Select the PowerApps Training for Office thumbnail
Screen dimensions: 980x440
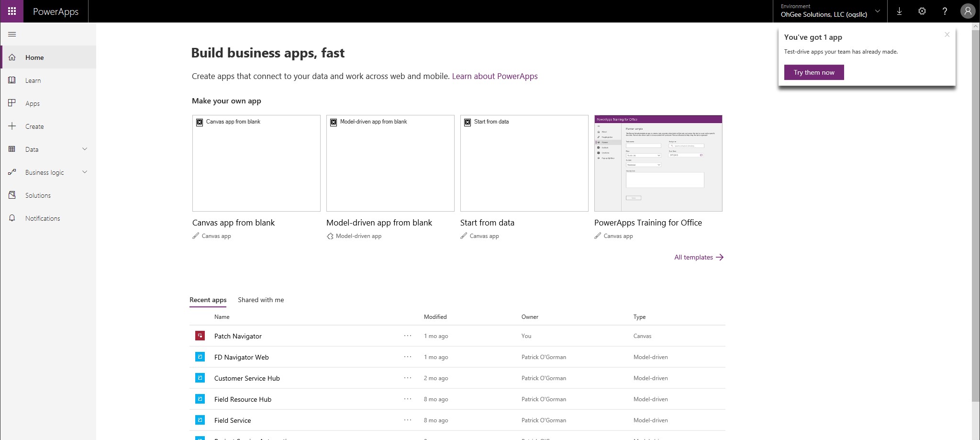[x=658, y=163]
